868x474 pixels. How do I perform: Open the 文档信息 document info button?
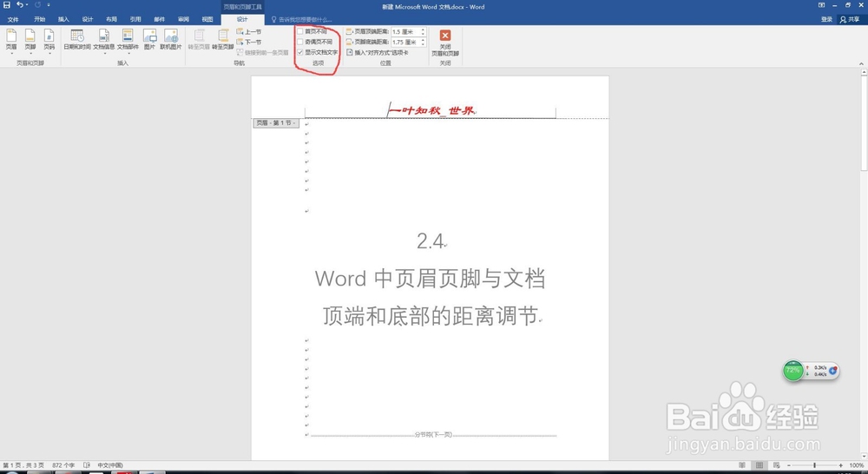click(x=103, y=40)
